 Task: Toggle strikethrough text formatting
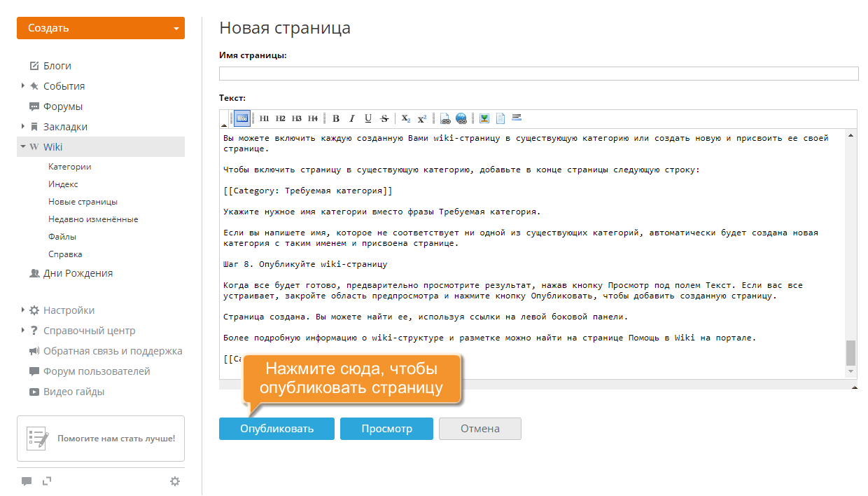pos(384,118)
